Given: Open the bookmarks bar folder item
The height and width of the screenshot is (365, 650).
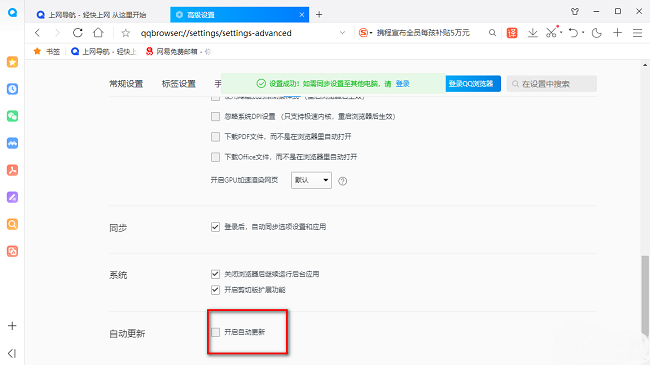Looking at the screenshot, I should point(47,51).
